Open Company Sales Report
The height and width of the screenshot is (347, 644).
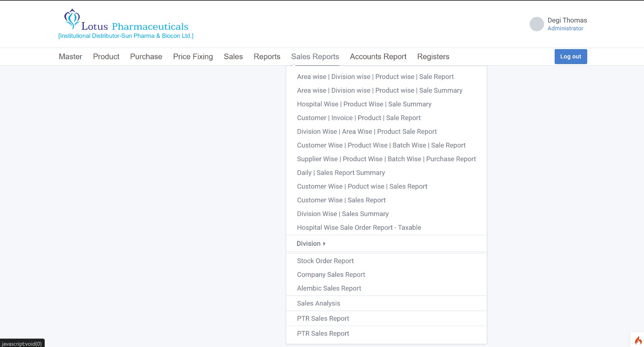click(331, 274)
